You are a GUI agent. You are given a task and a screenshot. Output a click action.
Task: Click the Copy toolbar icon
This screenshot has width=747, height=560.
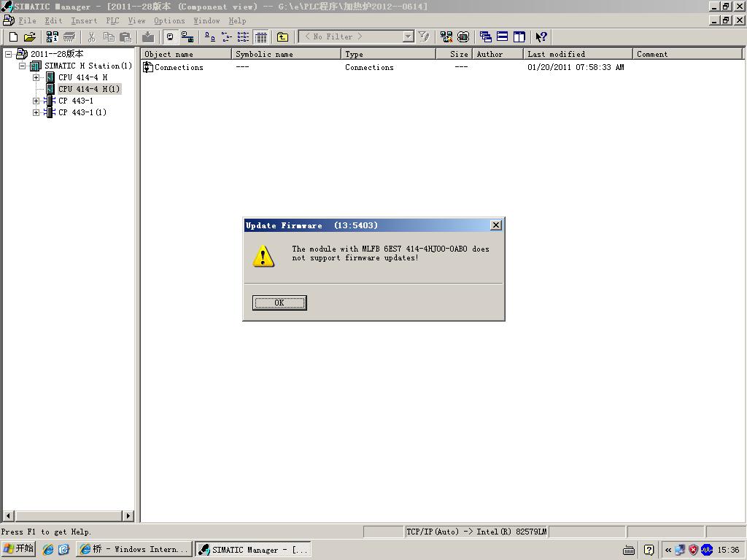tap(109, 37)
